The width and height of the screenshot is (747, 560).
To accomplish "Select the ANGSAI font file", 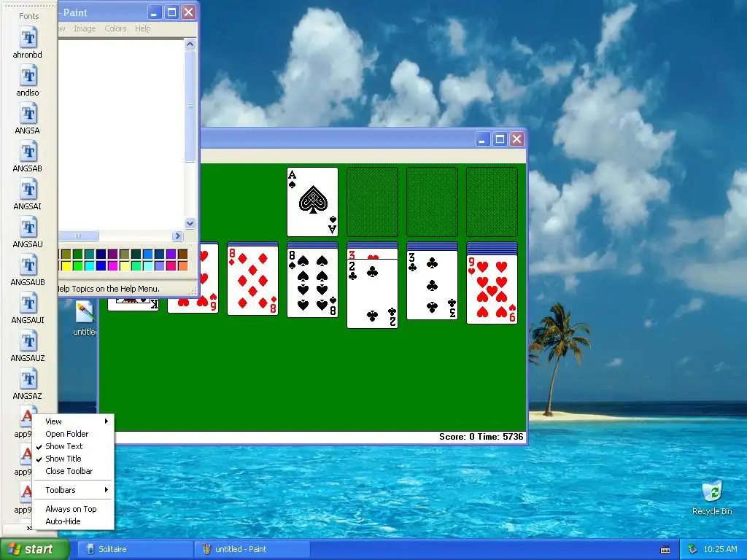I will (28, 195).
